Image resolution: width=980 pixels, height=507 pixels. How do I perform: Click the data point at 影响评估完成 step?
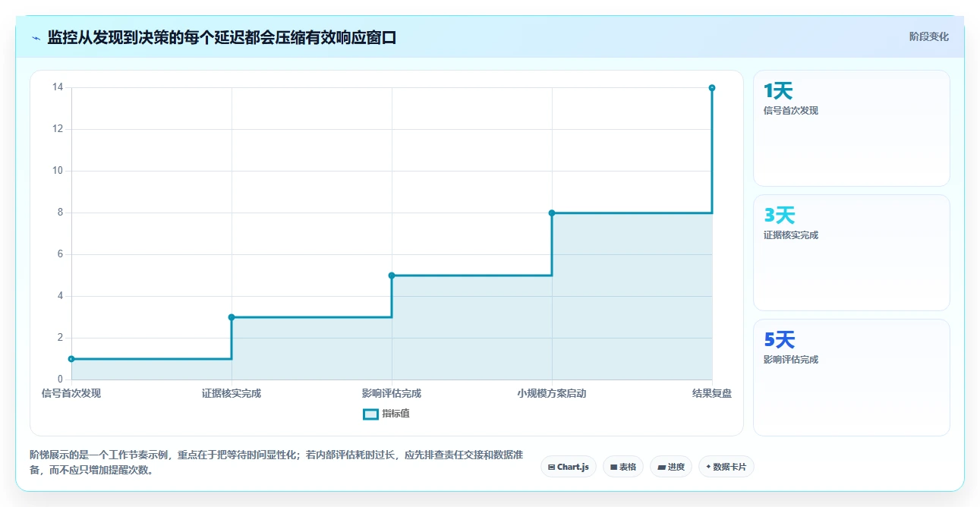point(392,276)
